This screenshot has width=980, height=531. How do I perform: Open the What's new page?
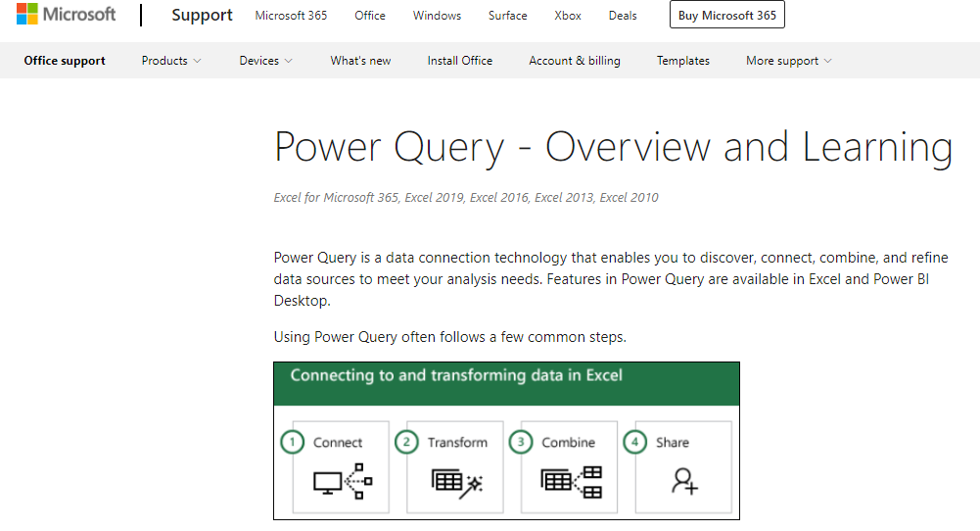(360, 61)
